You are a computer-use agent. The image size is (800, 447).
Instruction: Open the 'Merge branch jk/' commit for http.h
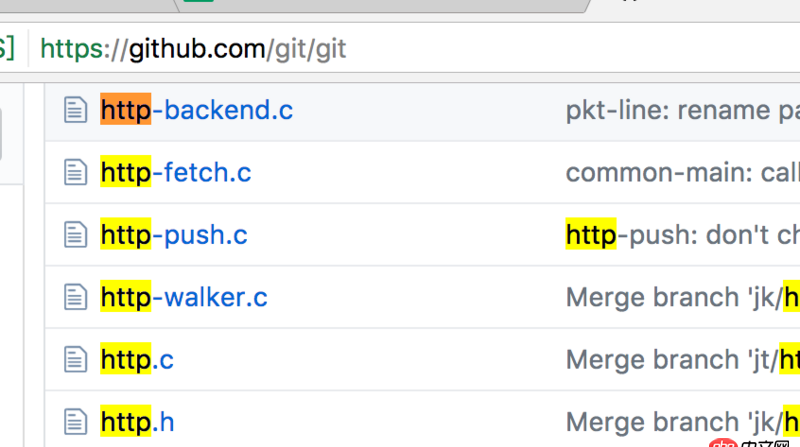683,422
